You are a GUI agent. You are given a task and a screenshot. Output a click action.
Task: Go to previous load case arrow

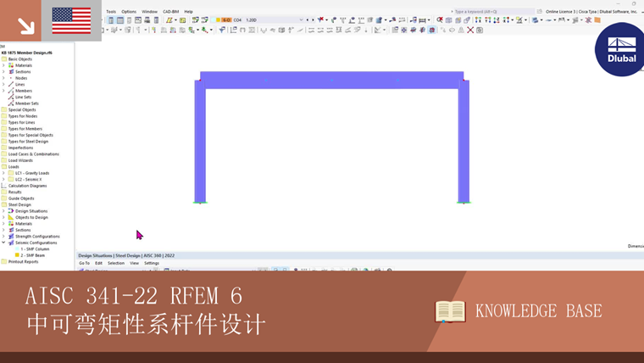point(308,20)
